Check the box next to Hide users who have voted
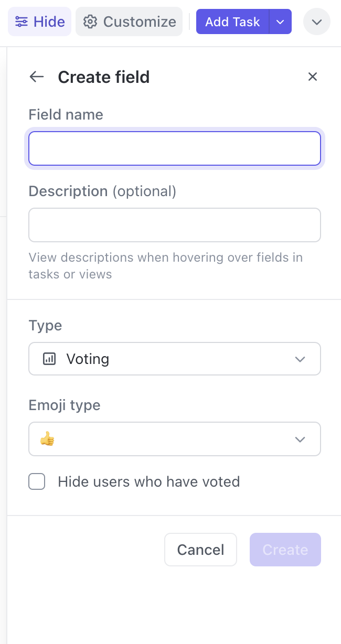 [37, 481]
